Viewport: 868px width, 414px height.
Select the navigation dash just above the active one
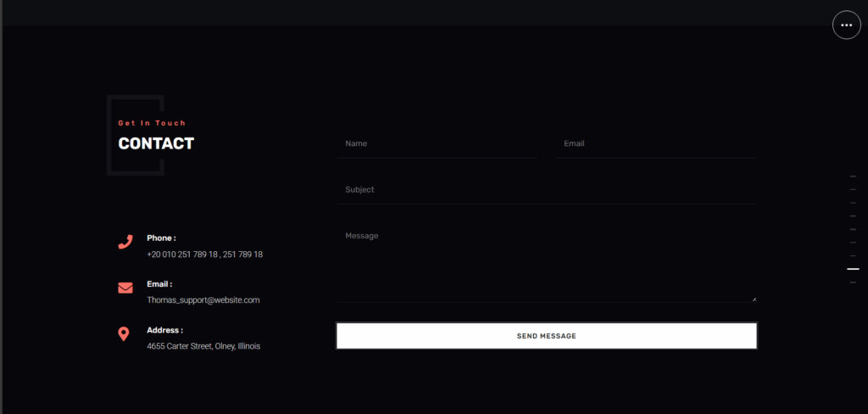(x=853, y=255)
